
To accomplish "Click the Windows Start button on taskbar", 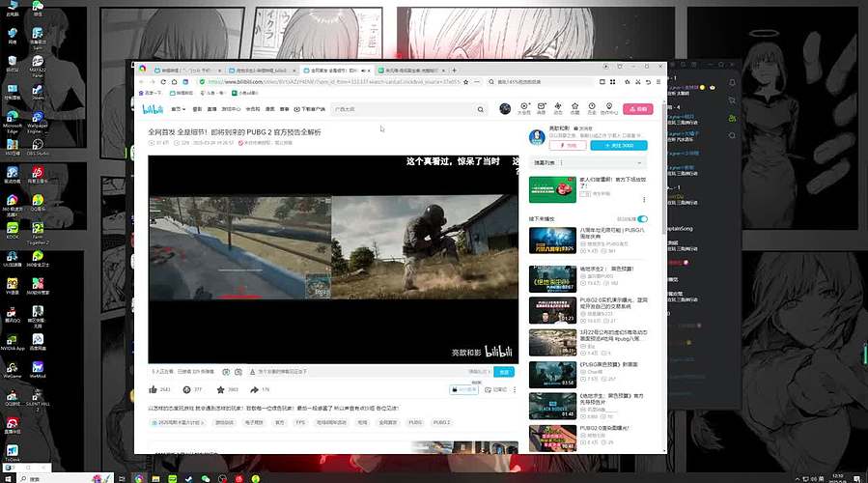I will click(x=9, y=478).
